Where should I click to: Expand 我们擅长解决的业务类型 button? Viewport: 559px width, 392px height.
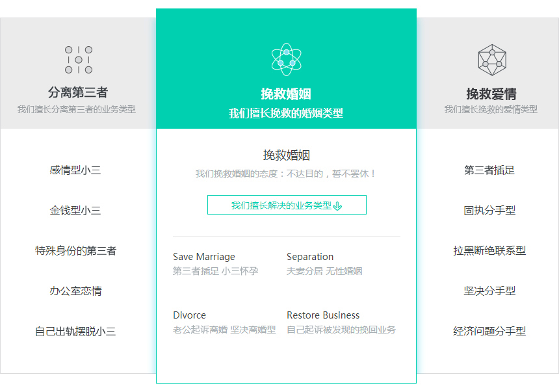(286, 205)
